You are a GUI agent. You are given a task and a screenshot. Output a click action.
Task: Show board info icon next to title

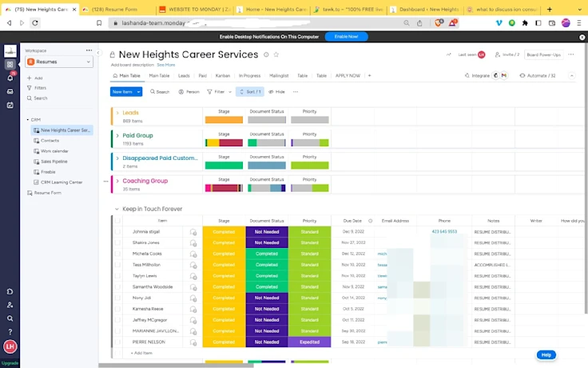pos(266,54)
